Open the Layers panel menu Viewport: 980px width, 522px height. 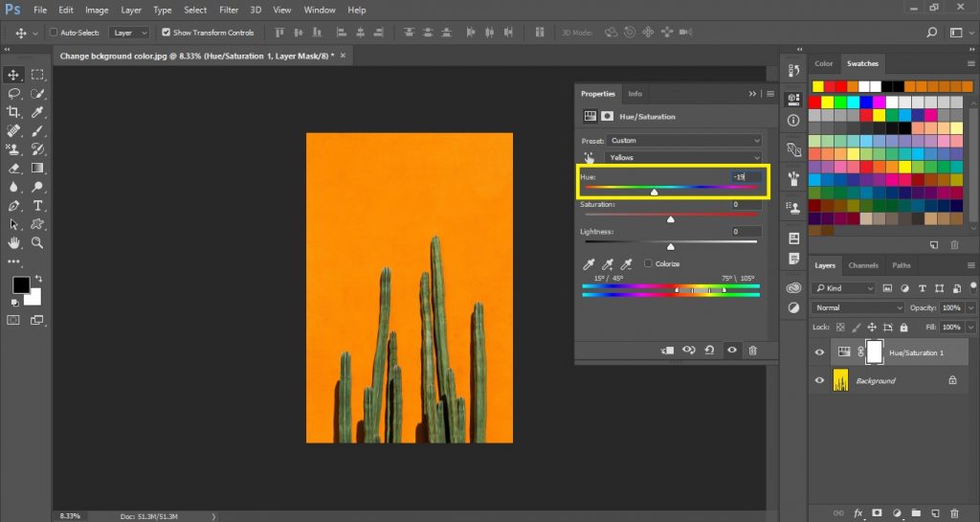(x=970, y=265)
